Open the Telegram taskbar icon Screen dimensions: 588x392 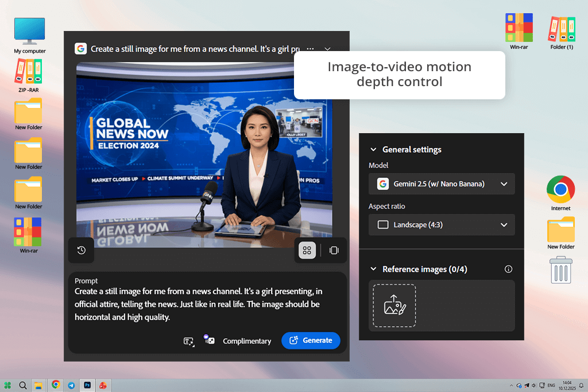click(x=71, y=385)
